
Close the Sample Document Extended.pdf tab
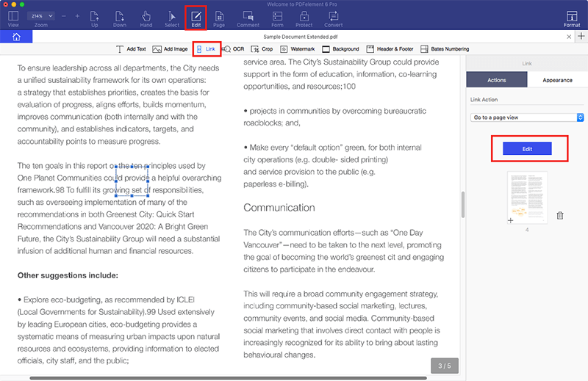pyautogui.click(x=569, y=37)
